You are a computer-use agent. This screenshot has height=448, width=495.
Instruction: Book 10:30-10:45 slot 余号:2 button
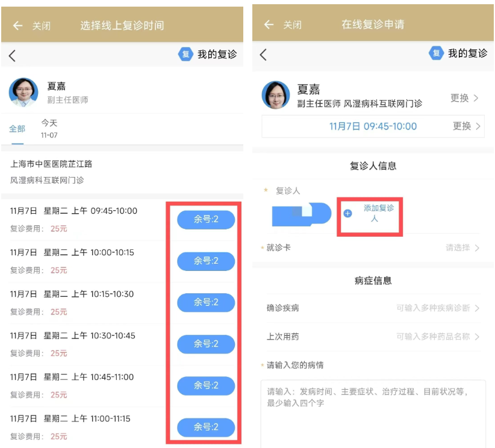206,344
